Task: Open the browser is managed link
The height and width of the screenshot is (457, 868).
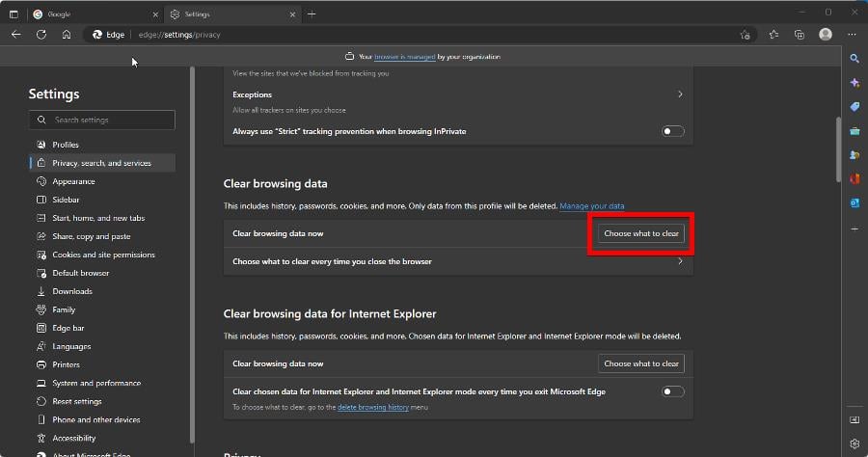Action: (405, 57)
